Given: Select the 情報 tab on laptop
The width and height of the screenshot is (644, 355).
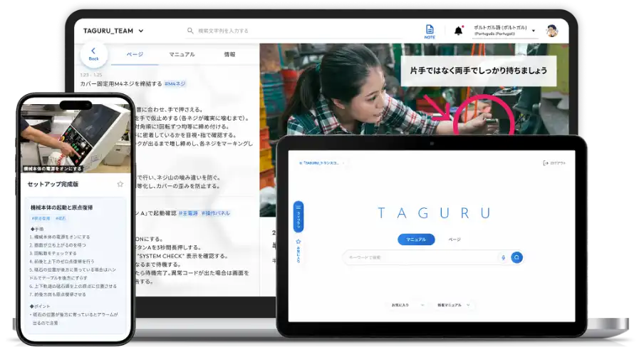Looking at the screenshot, I should 229,55.
